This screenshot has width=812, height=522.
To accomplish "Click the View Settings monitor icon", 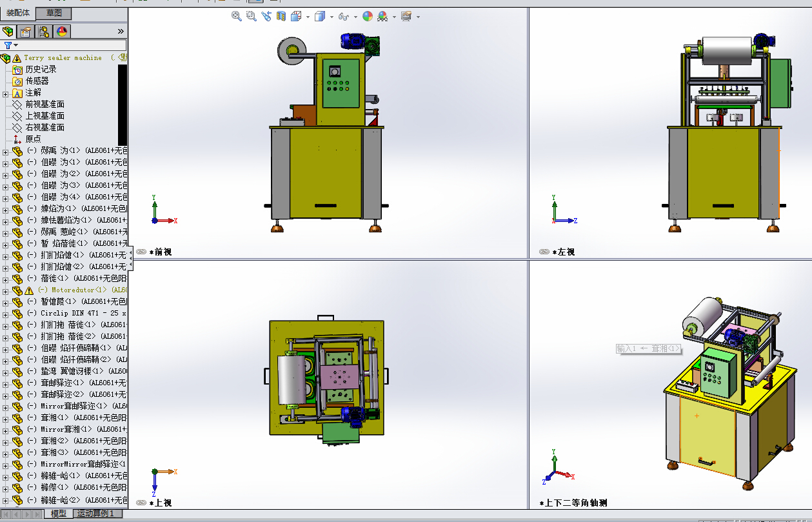I will tap(406, 16).
